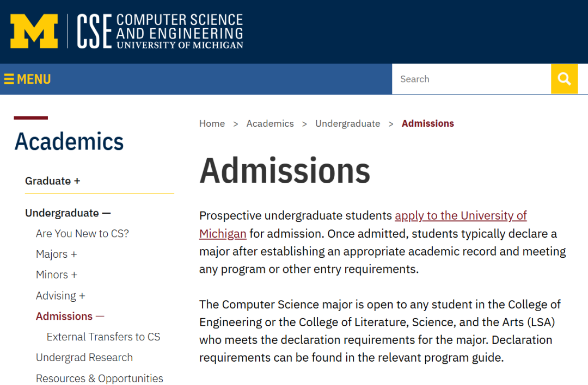Open the hamburger MENU icon
The height and width of the screenshot is (385, 588).
(27, 79)
